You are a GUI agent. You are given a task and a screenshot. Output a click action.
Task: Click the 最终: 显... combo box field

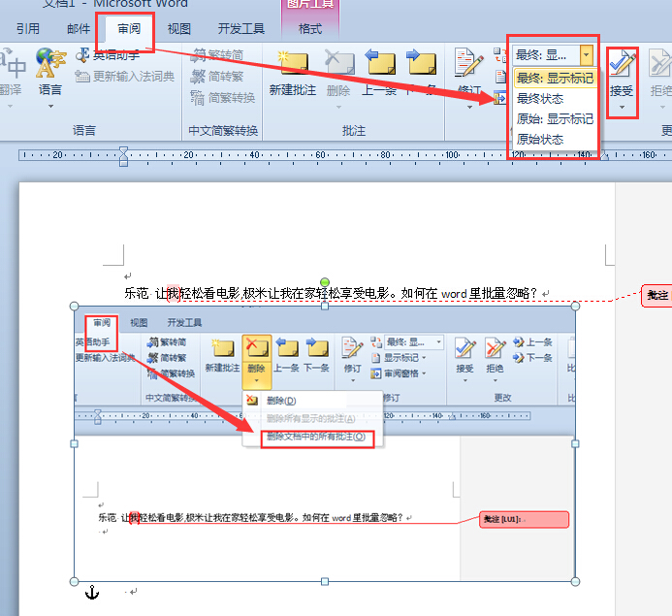[x=547, y=55]
